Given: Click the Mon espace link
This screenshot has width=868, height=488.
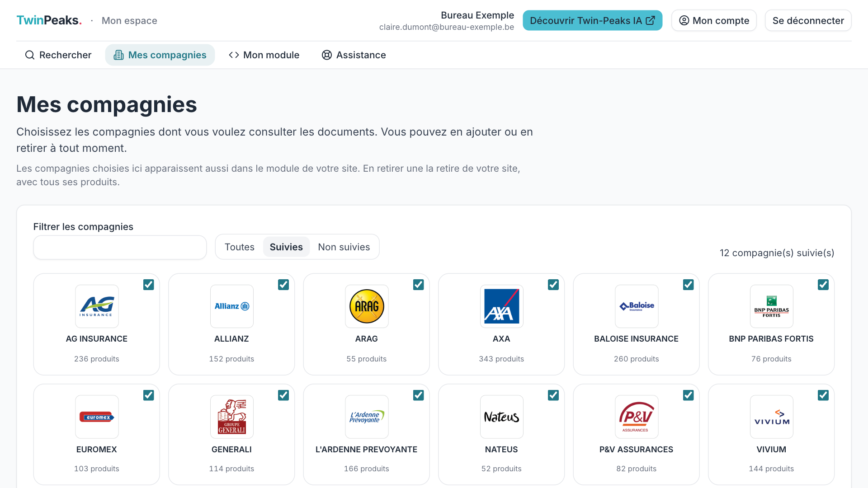Looking at the screenshot, I should [x=129, y=21].
